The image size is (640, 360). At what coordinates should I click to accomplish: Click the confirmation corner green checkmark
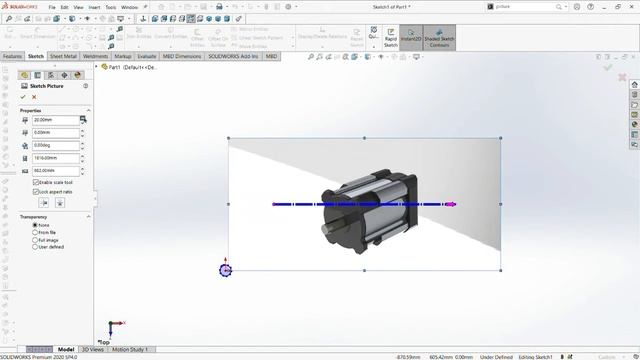[608, 67]
